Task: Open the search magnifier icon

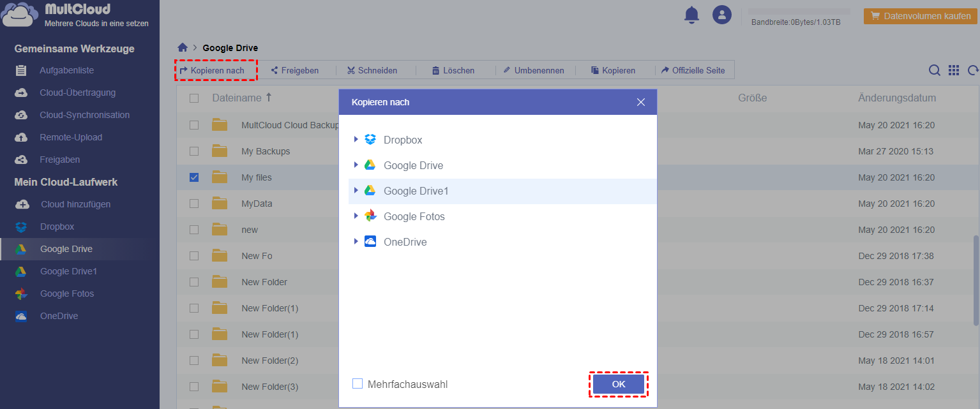Action: tap(934, 71)
